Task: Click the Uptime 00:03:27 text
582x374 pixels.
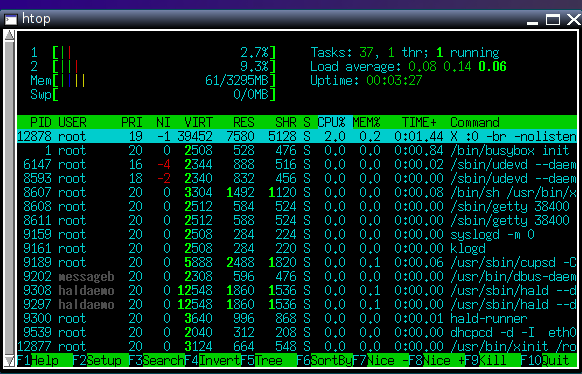Action: tap(366, 80)
